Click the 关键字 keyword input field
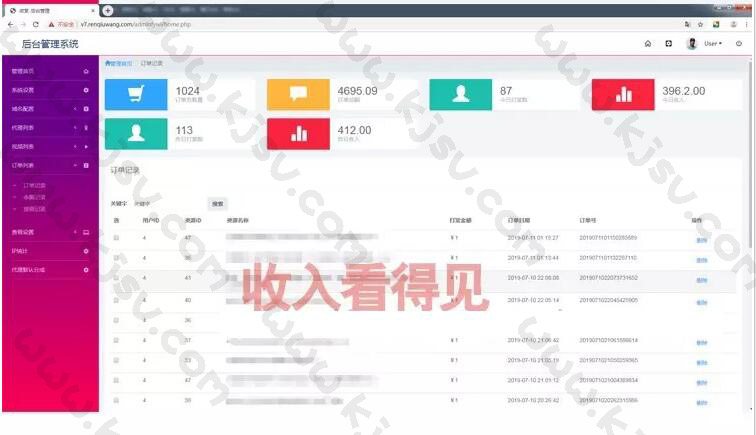 169,204
